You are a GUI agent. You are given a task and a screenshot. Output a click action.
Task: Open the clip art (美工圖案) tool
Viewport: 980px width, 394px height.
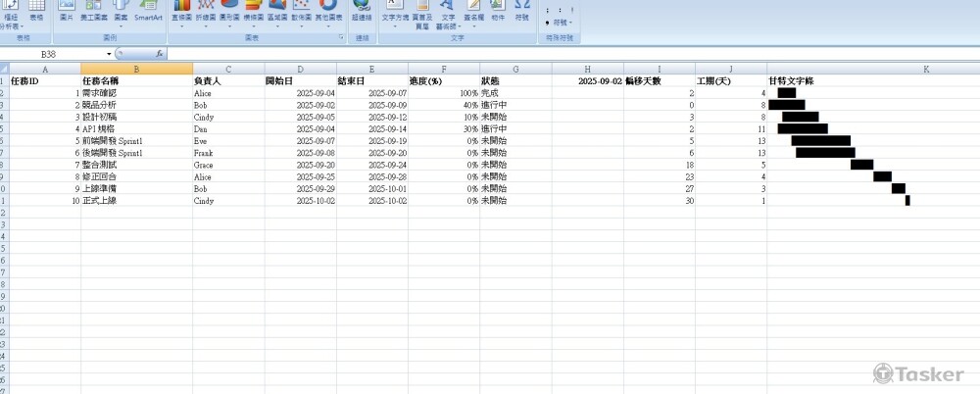pyautogui.click(x=94, y=12)
